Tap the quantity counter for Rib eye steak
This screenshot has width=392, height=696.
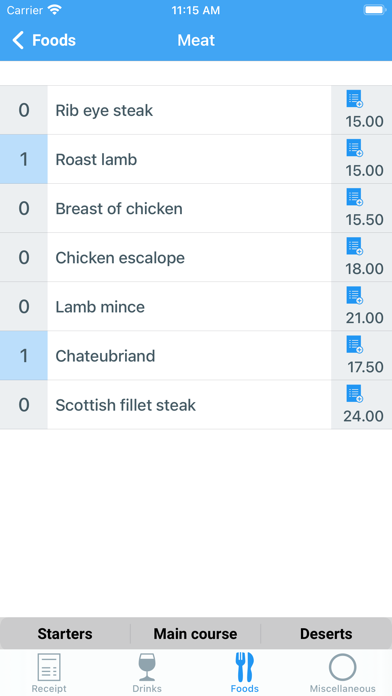(x=24, y=110)
